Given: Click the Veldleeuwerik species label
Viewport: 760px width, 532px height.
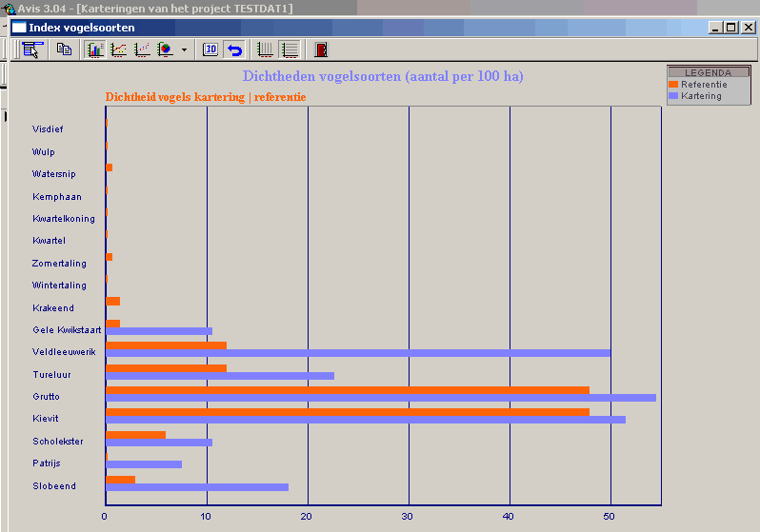Looking at the screenshot, I should 64,352.
